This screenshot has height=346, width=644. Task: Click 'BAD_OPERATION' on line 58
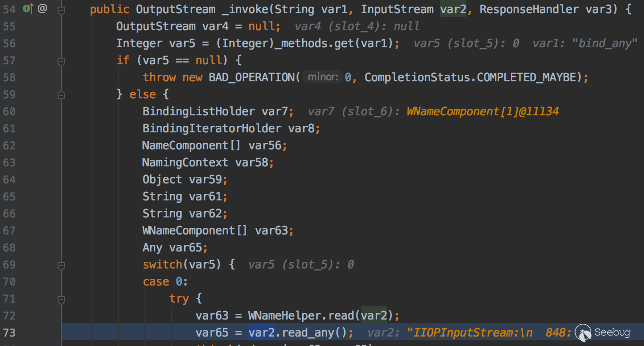tap(252, 77)
